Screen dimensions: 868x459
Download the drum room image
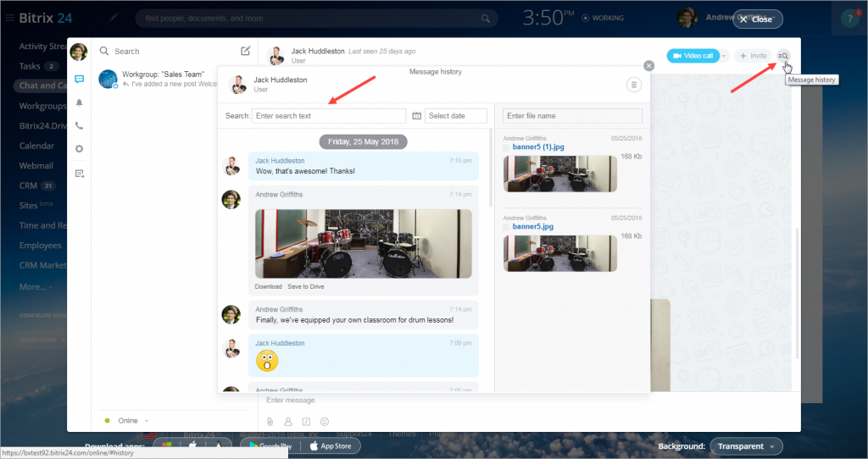click(x=268, y=286)
